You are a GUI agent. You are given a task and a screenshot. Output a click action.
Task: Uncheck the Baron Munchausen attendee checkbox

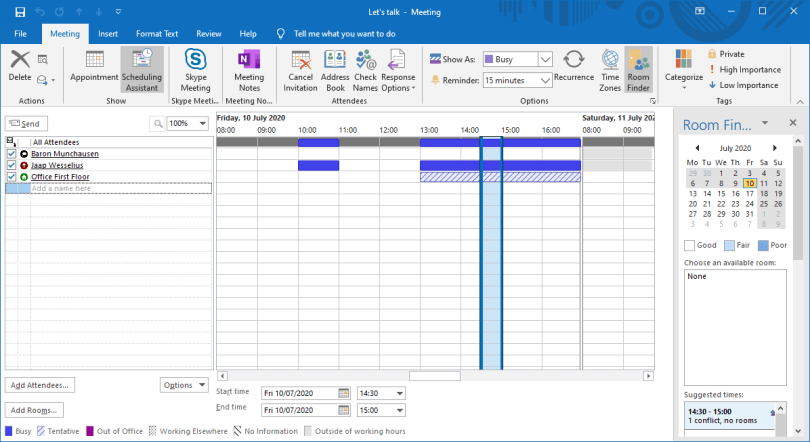pos(11,154)
